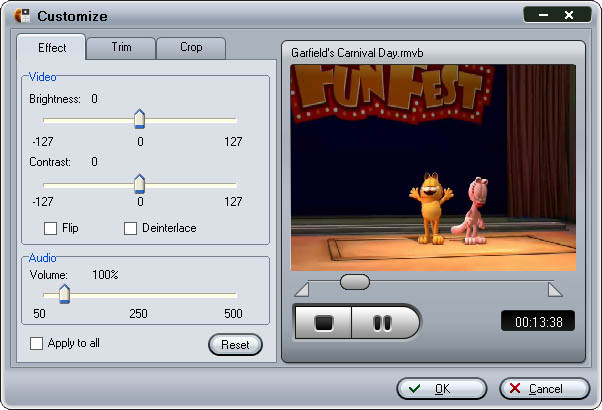The width and height of the screenshot is (602, 410).
Task: Enable the Deinterlace checkbox
Action: pyautogui.click(x=130, y=228)
